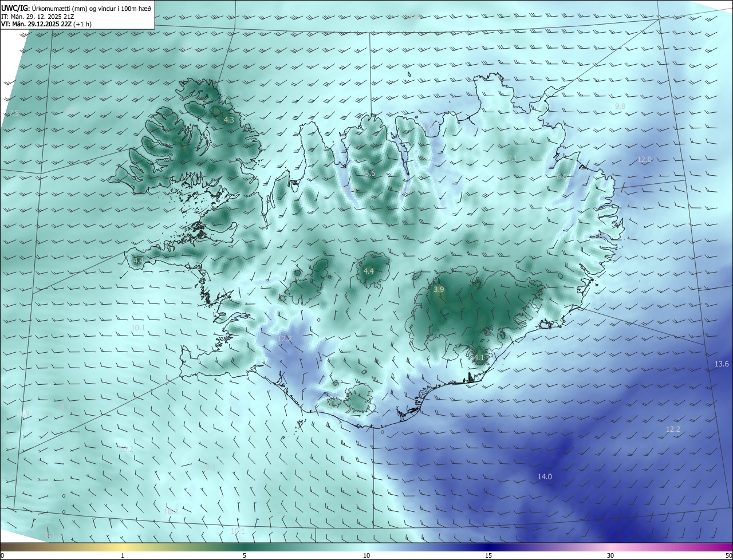Click the 4.1 value near Öræfajökull on the south coast
The height and width of the screenshot is (560, 733).
(479, 358)
